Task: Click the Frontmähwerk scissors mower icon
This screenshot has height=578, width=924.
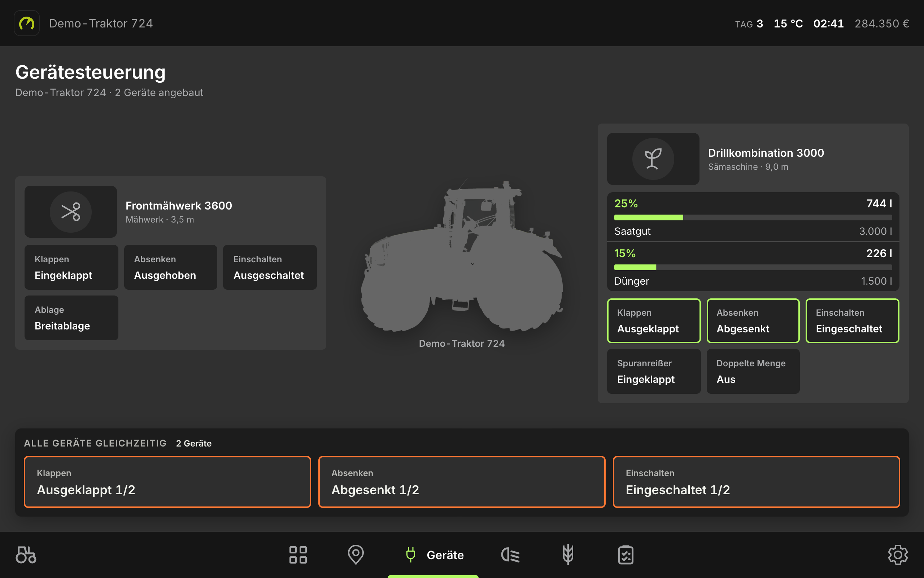Action: tap(71, 212)
